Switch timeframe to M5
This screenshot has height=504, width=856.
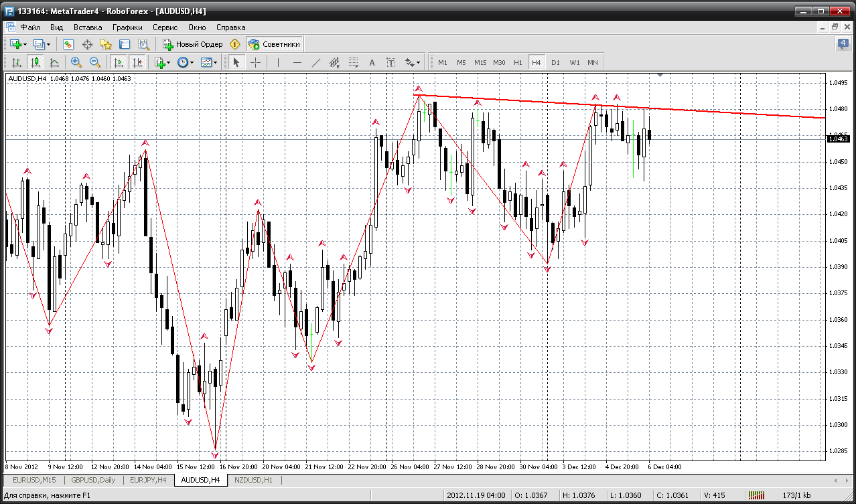(x=461, y=62)
